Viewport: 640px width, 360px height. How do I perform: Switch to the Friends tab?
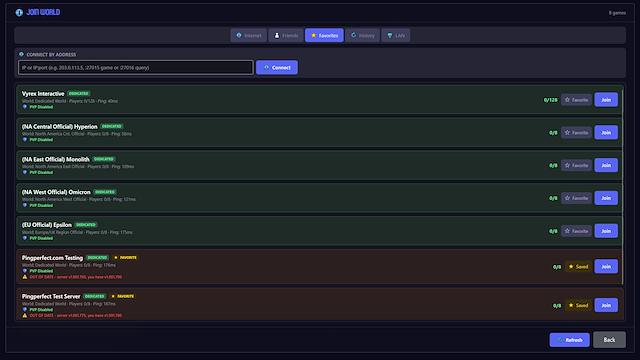click(286, 36)
